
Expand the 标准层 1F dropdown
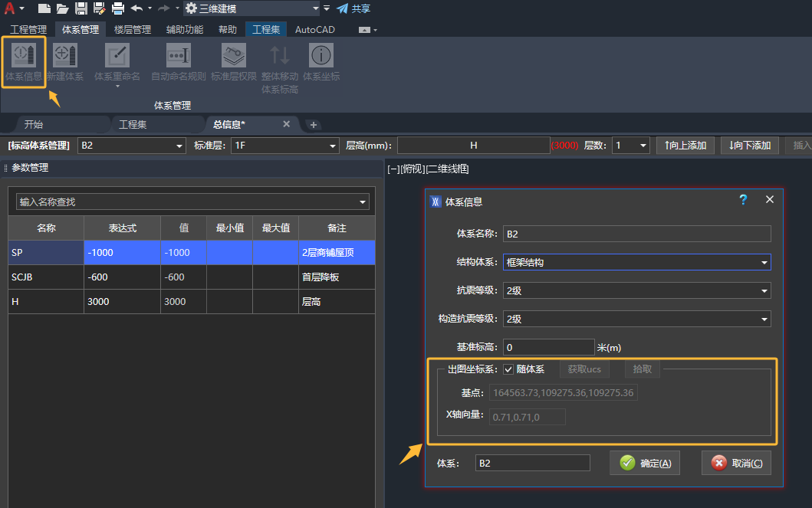point(333,146)
